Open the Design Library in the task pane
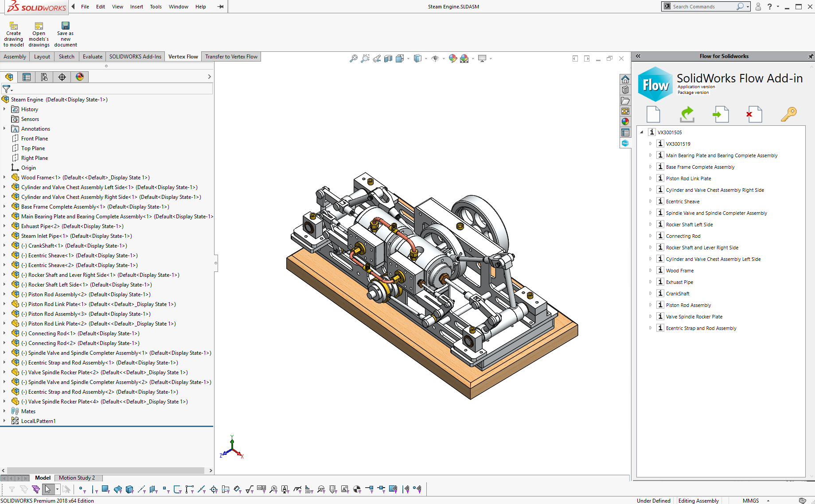Viewport: 815px width, 504px height. click(625, 89)
